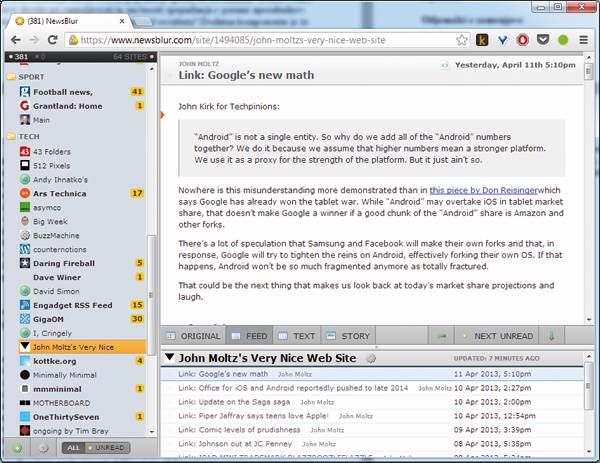The image size is (600, 463).
Task: Select asymco feed
Action: pyautogui.click(x=82, y=207)
